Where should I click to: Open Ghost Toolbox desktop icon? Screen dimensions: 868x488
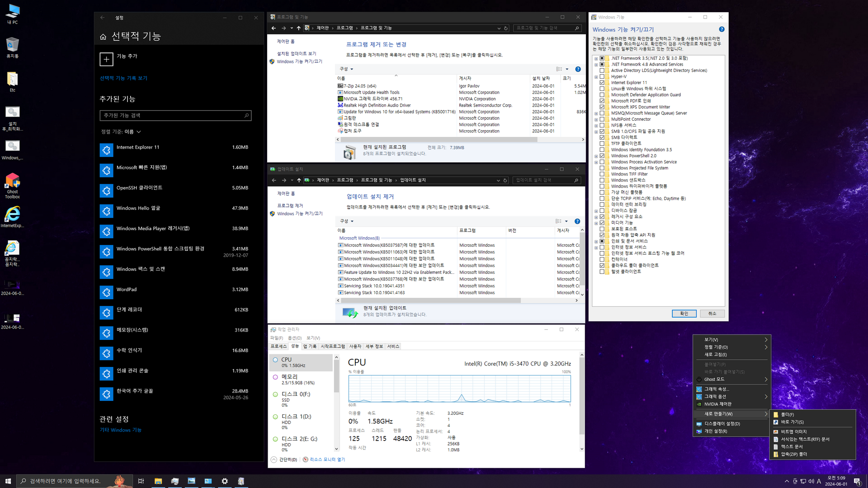(x=12, y=181)
